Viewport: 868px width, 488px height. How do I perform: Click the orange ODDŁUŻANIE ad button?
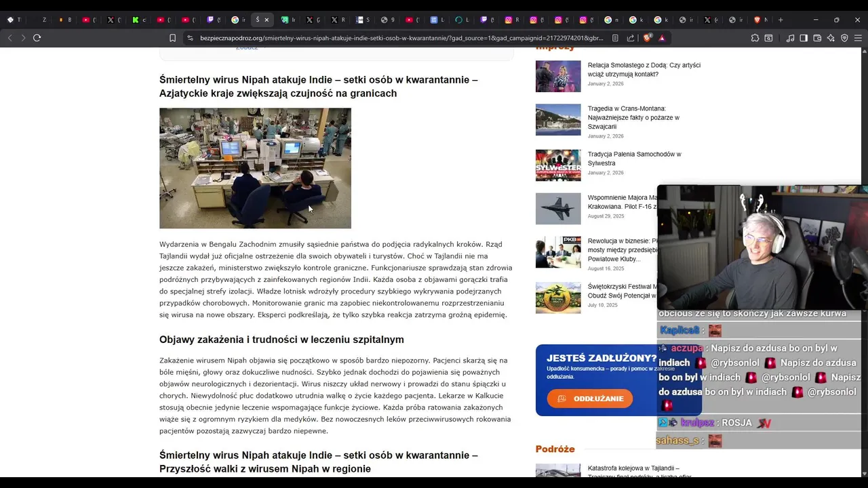pos(590,399)
